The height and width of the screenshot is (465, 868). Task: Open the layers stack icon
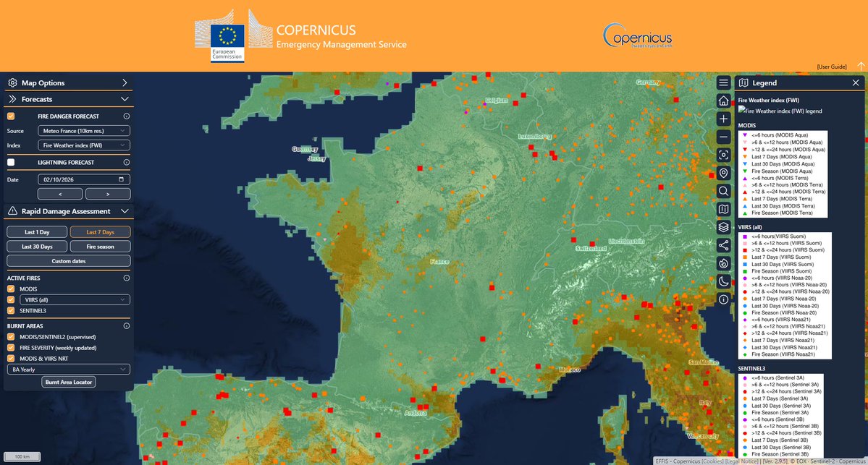click(723, 227)
